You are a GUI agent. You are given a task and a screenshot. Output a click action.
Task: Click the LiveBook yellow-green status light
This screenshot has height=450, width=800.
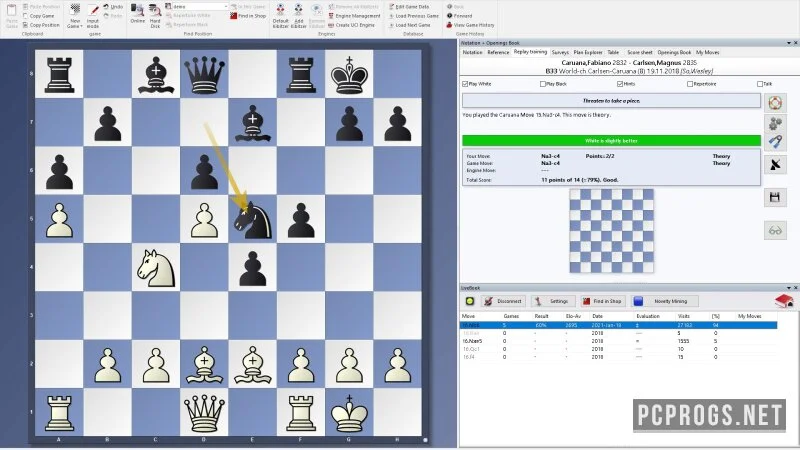point(469,301)
